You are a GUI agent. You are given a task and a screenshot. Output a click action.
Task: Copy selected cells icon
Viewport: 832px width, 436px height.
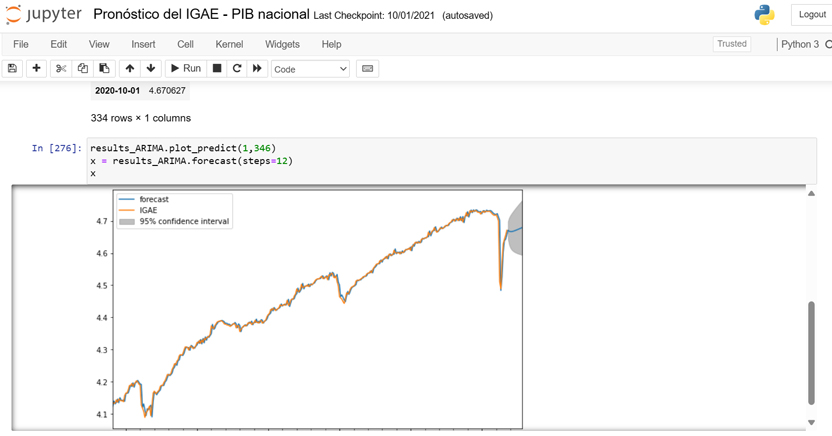coord(82,68)
